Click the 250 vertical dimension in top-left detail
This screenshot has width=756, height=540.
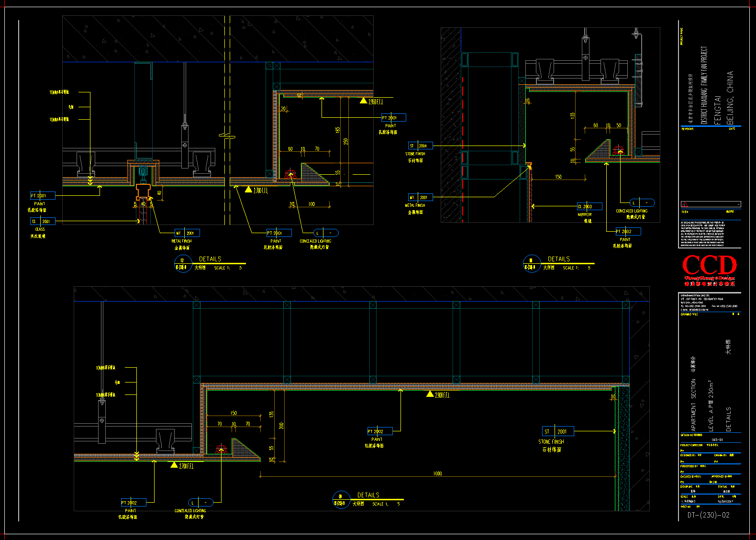click(346, 141)
